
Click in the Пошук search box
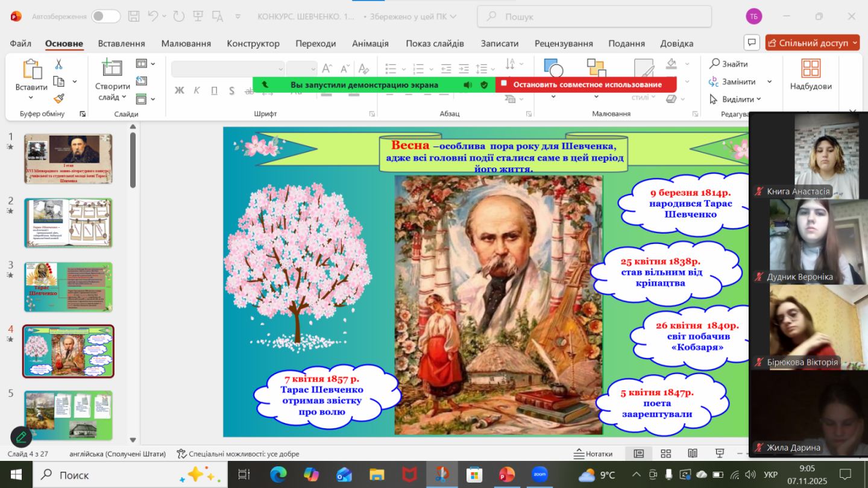tap(594, 17)
